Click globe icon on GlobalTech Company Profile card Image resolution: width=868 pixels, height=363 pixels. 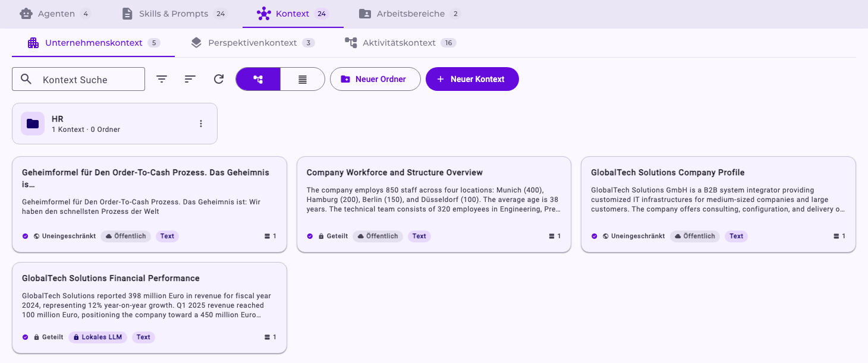click(605, 236)
